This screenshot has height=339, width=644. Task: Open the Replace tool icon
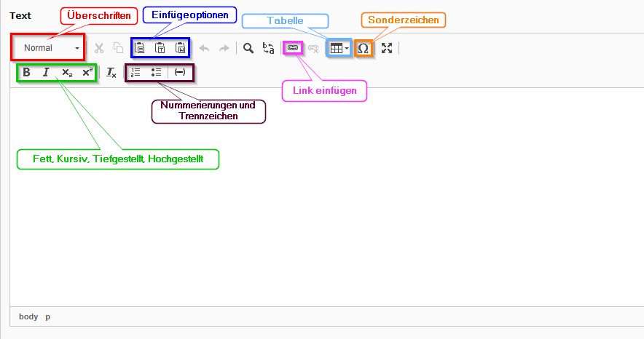[268, 48]
